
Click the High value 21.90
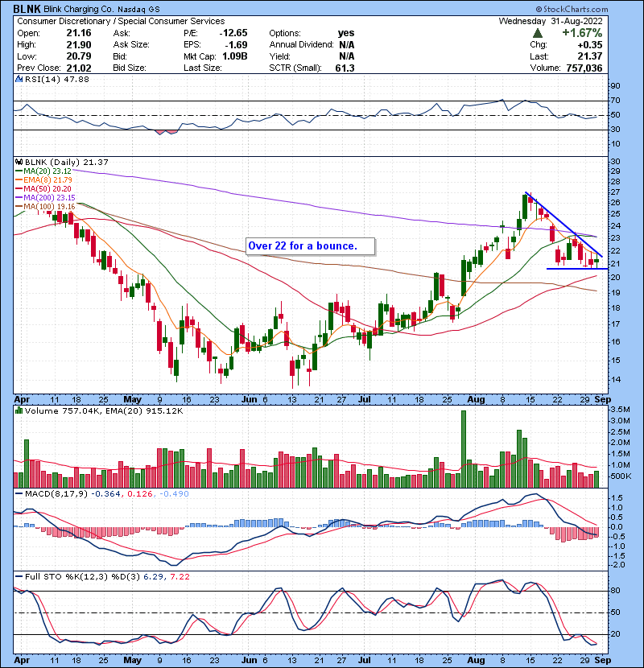pos(79,45)
